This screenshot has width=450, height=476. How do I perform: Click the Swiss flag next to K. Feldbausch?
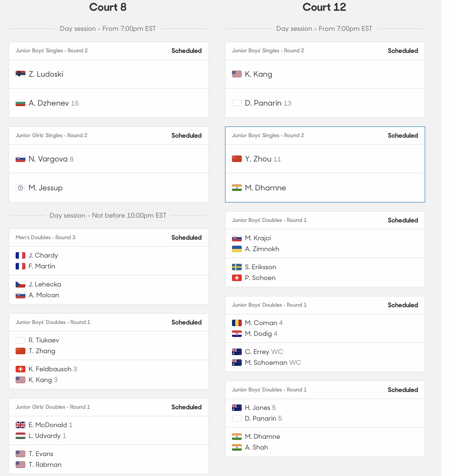point(21,369)
